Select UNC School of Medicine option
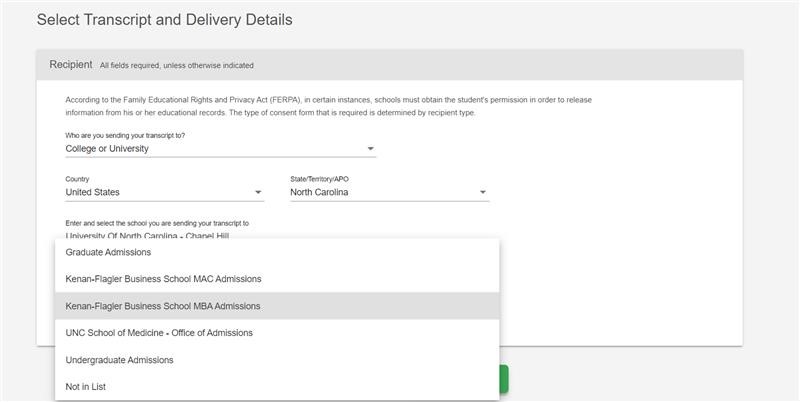 pyautogui.click(x=159, y=333)
